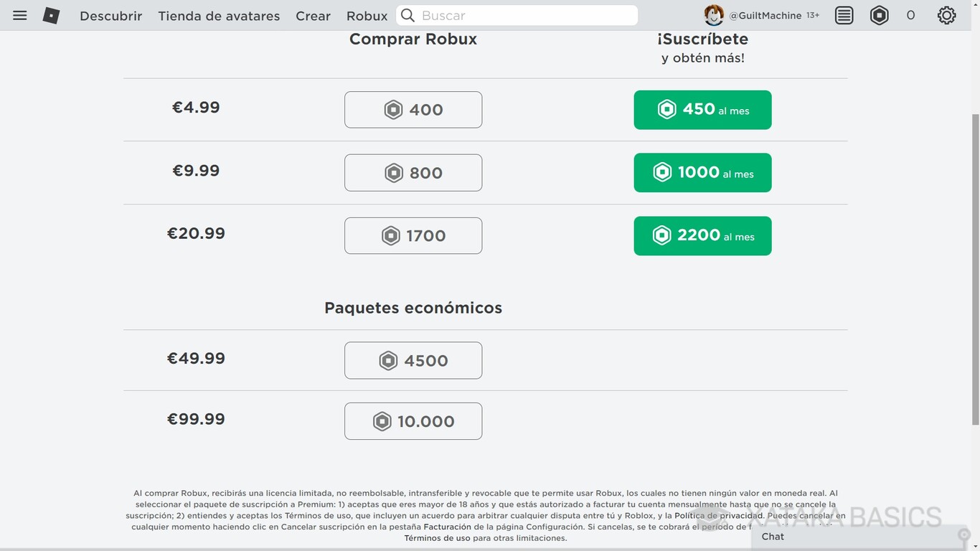Open GuiltMachine's avatar profile picture
Viewport: 980px width, 551px height.
[x=714, y=14]
